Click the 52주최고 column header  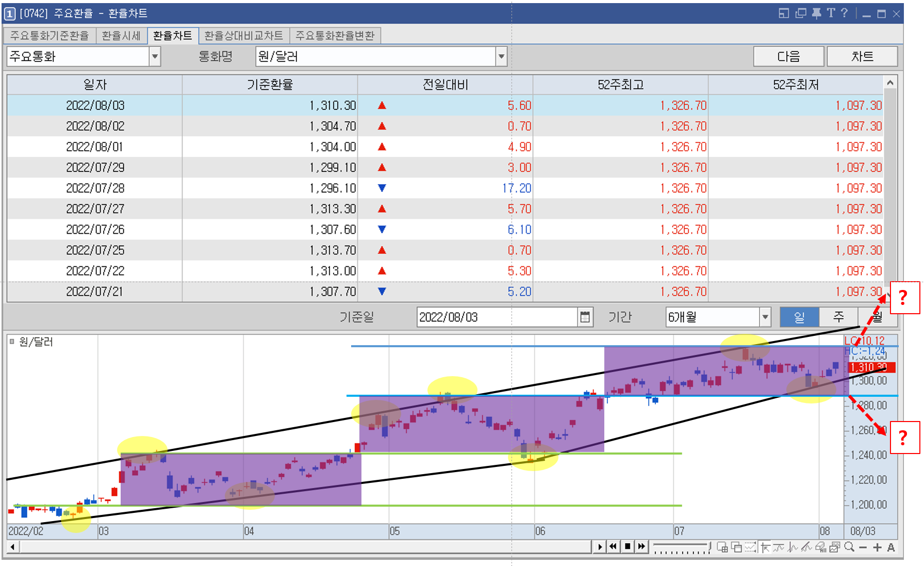coord(621,85)
